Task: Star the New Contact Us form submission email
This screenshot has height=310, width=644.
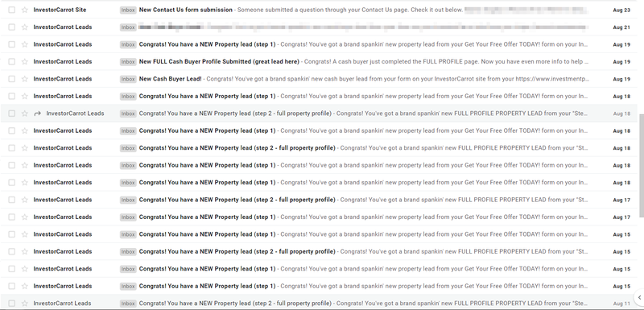Action: (x=25, y=10)
